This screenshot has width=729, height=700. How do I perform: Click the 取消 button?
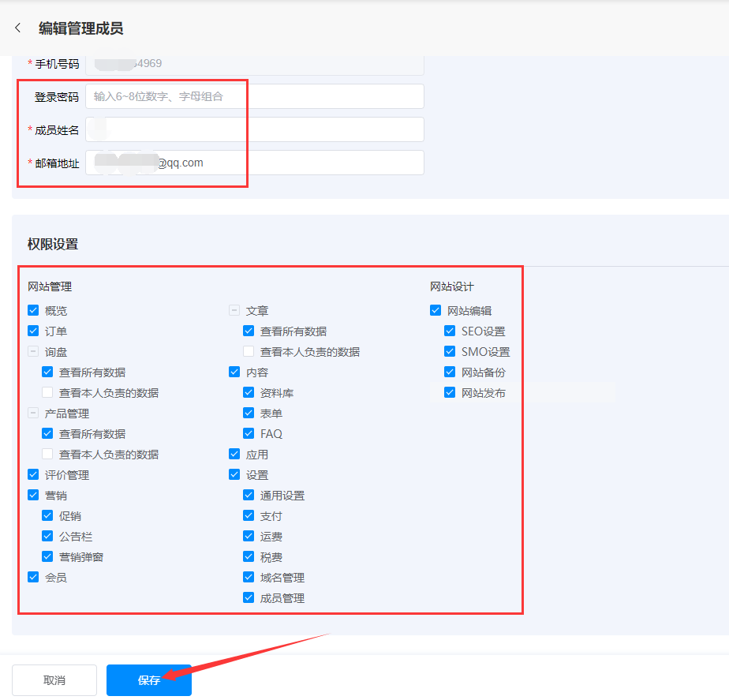pyautogui.click(x=54, y=679)
